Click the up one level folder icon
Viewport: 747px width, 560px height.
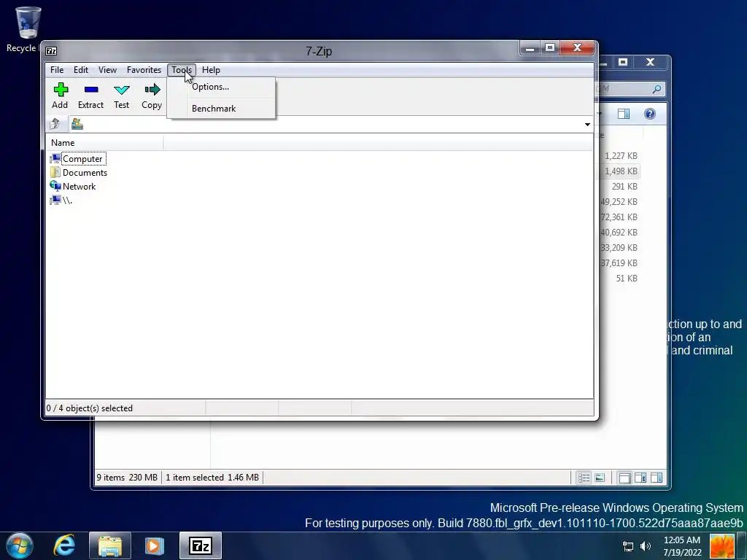[55, 124]
